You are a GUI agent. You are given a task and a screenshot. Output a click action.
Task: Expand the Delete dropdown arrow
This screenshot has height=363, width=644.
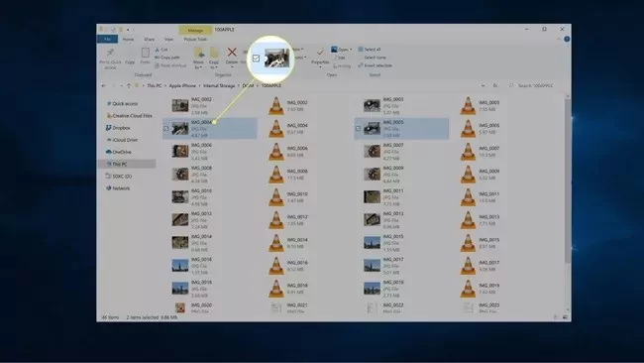(232, 67)
